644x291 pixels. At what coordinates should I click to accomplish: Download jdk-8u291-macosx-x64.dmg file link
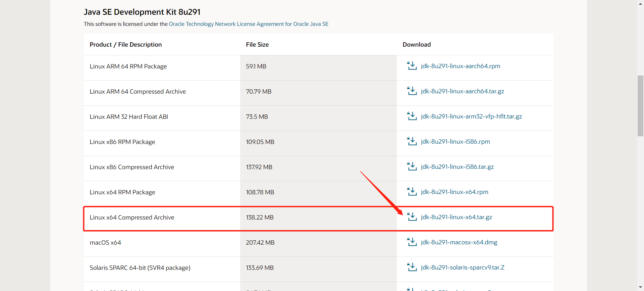point(459,242)
